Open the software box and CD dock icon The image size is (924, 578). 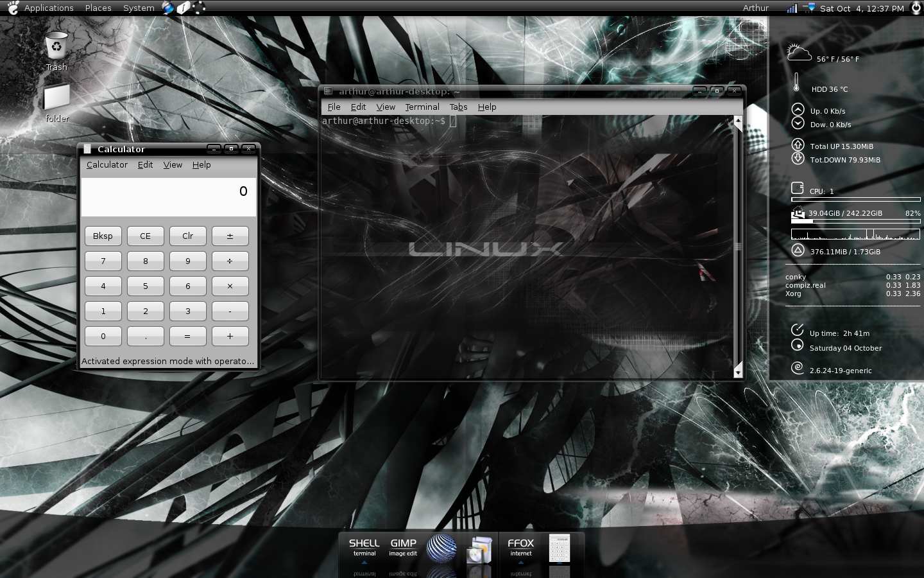tap(479, 550)
